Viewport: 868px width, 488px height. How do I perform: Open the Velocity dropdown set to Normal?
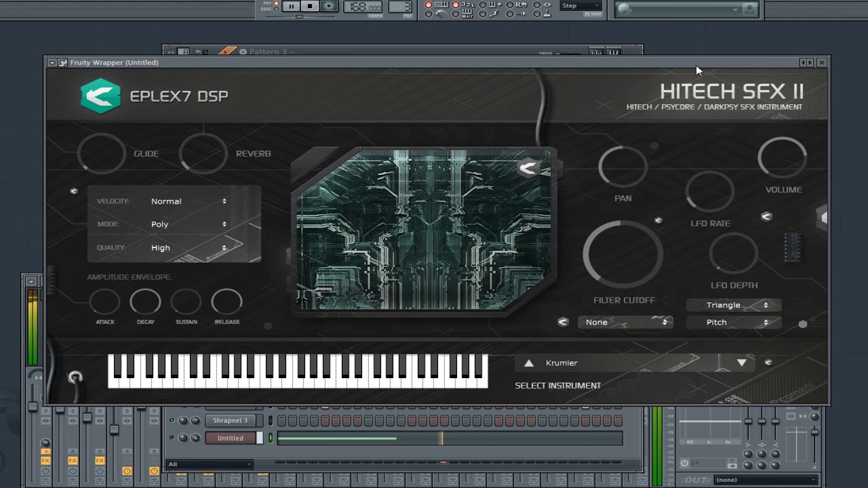(189, 201)
